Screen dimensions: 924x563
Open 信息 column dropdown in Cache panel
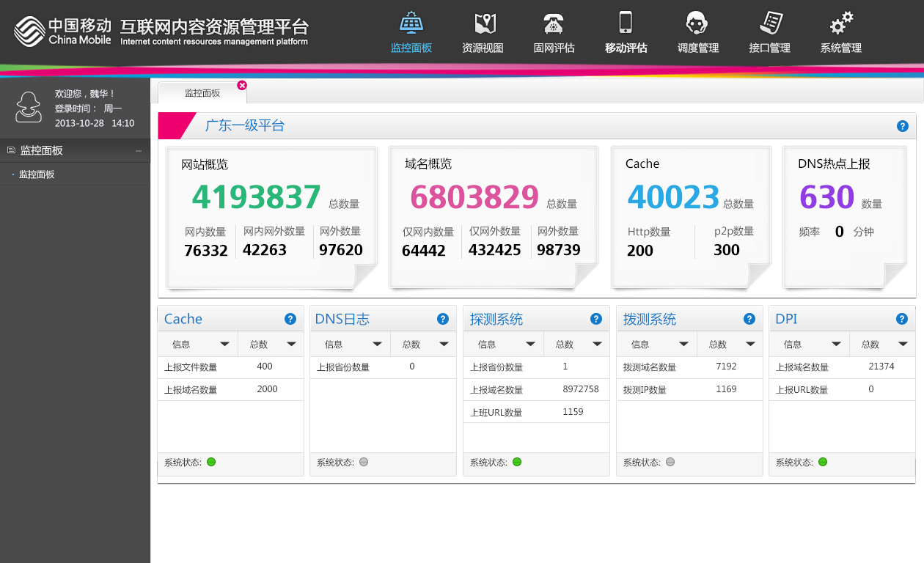click(224, 344)
